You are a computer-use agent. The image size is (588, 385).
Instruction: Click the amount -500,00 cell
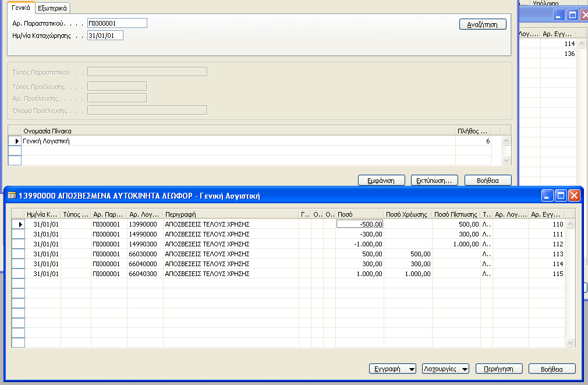pos(360,224)
